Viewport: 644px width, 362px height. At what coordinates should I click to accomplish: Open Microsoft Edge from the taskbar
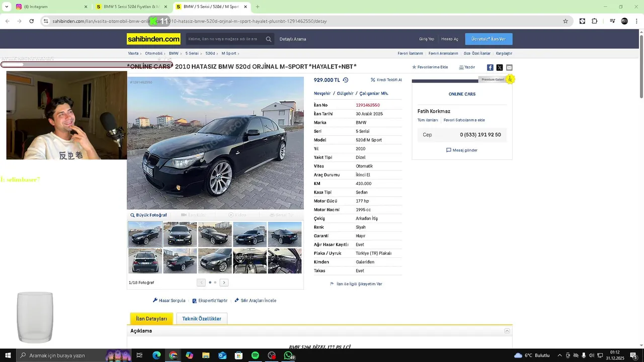click(156, 355)
